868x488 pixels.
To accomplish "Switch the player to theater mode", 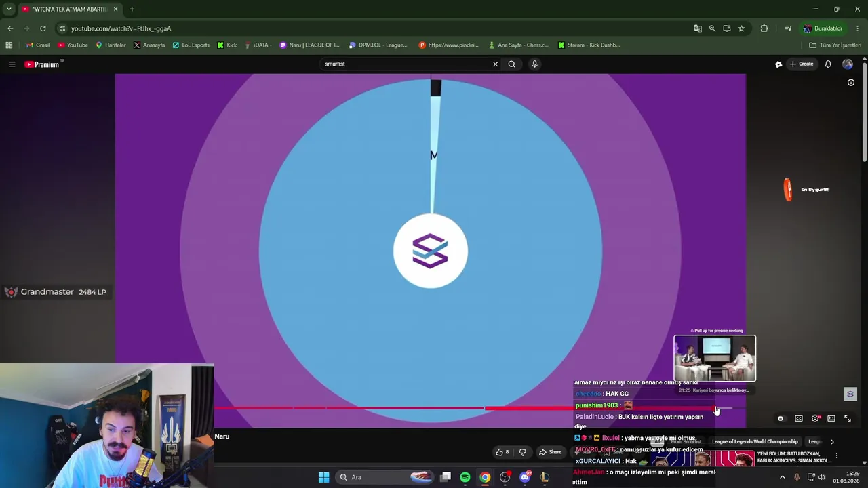I will coord(831,419).
